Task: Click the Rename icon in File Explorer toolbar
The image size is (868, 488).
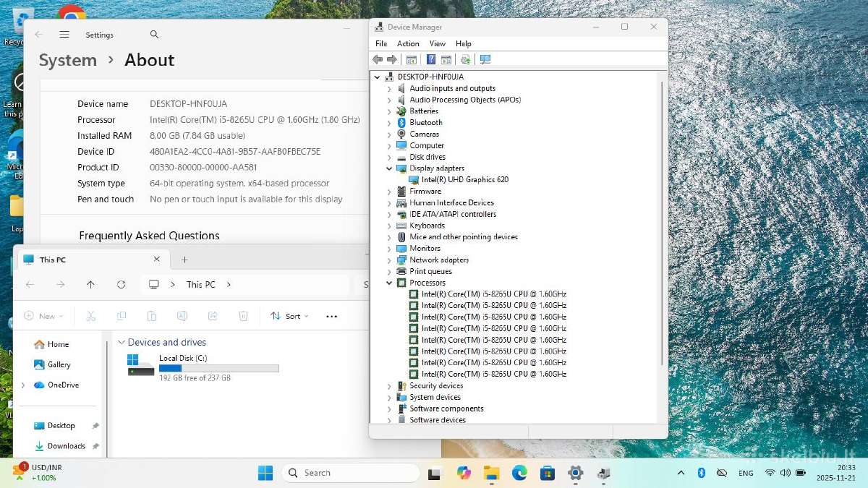Action: pos(182,316)
